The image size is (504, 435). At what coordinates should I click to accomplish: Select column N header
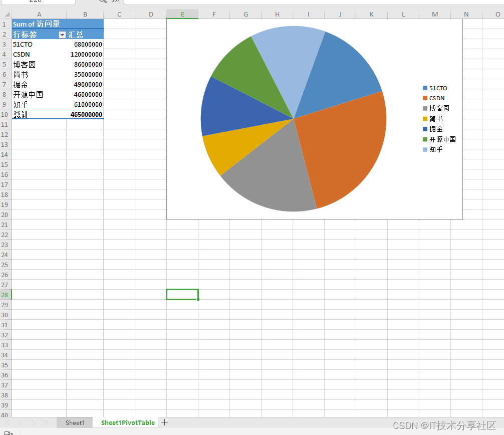coord(466,14)
